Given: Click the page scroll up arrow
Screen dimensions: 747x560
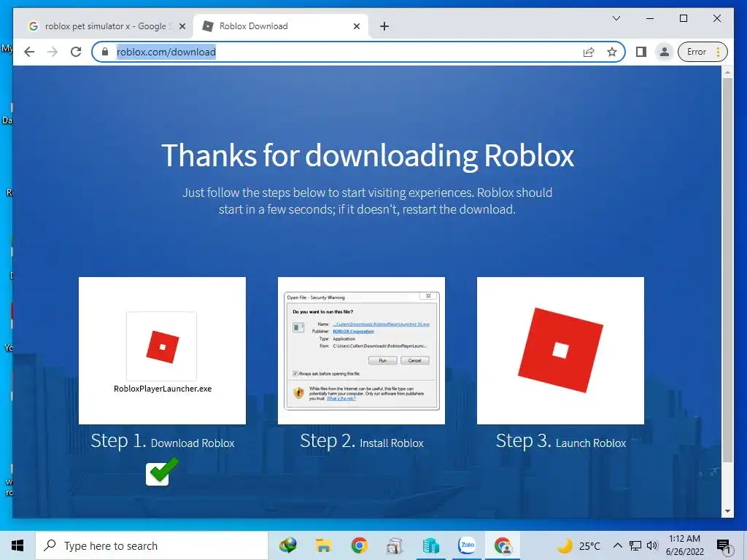Looking at the screenshot, I should (x=727, y=72).
